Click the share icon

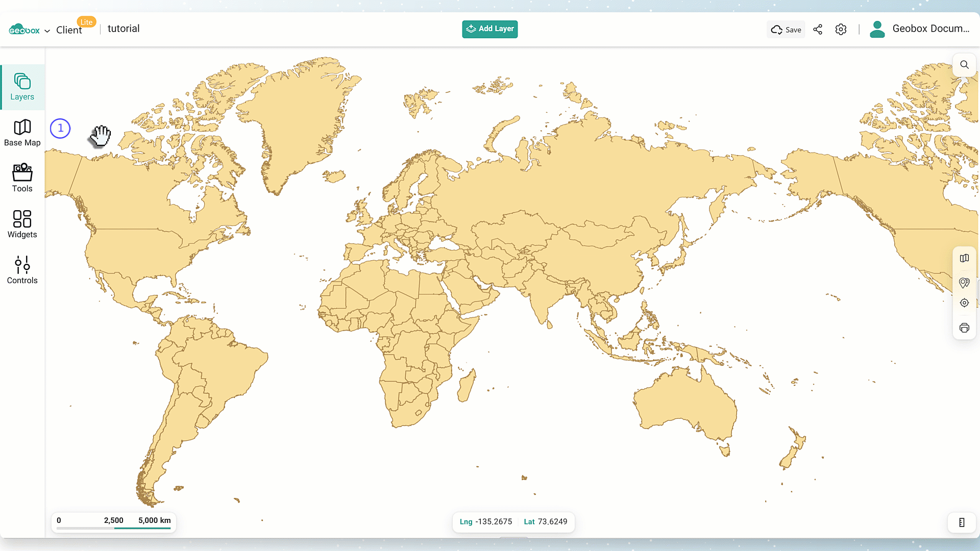click(x=818, y=30)
